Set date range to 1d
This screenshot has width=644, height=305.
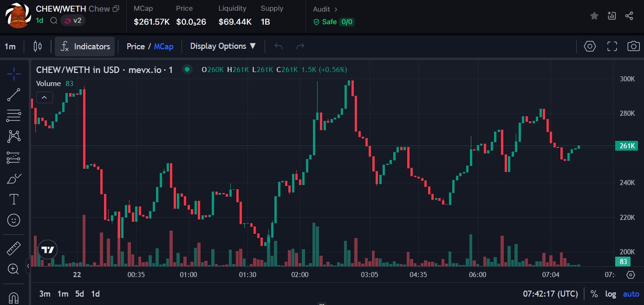95,294
